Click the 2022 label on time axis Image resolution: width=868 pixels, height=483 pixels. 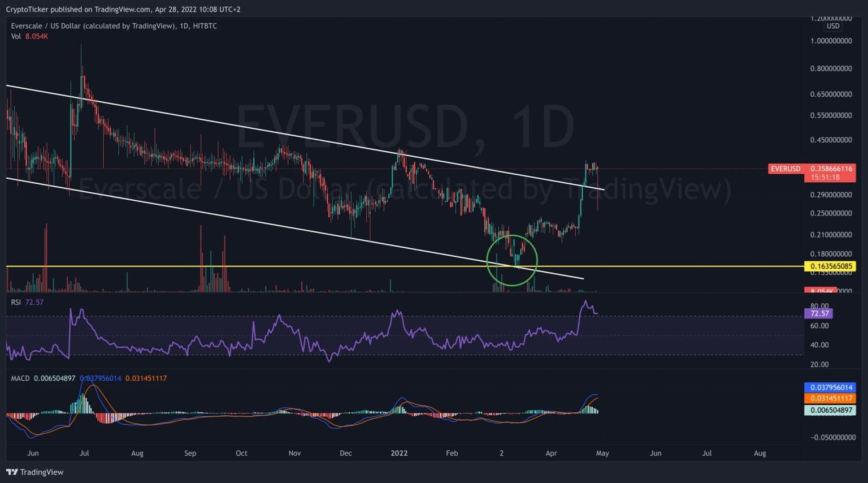point(399,453)
